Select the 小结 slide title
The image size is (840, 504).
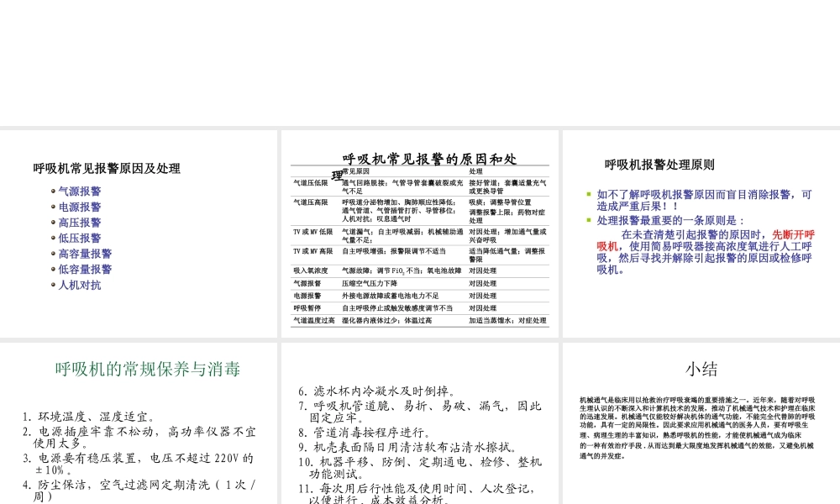click(702, 367)
